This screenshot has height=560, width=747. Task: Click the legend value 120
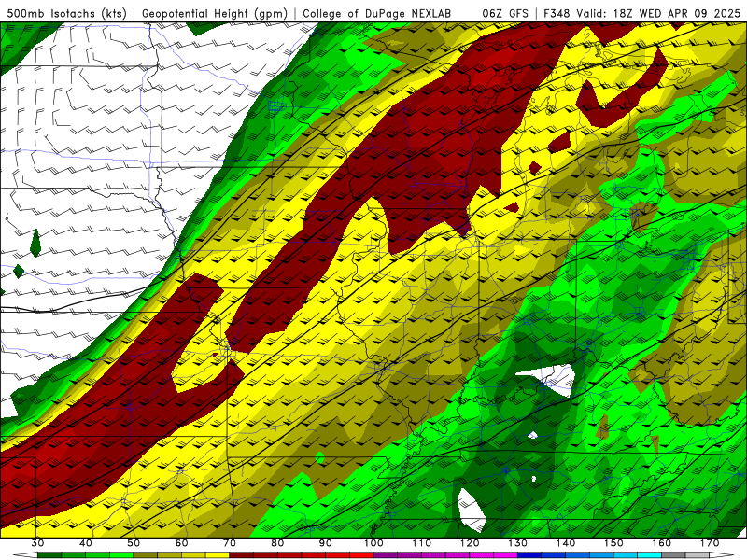click(x=470, y=543)
